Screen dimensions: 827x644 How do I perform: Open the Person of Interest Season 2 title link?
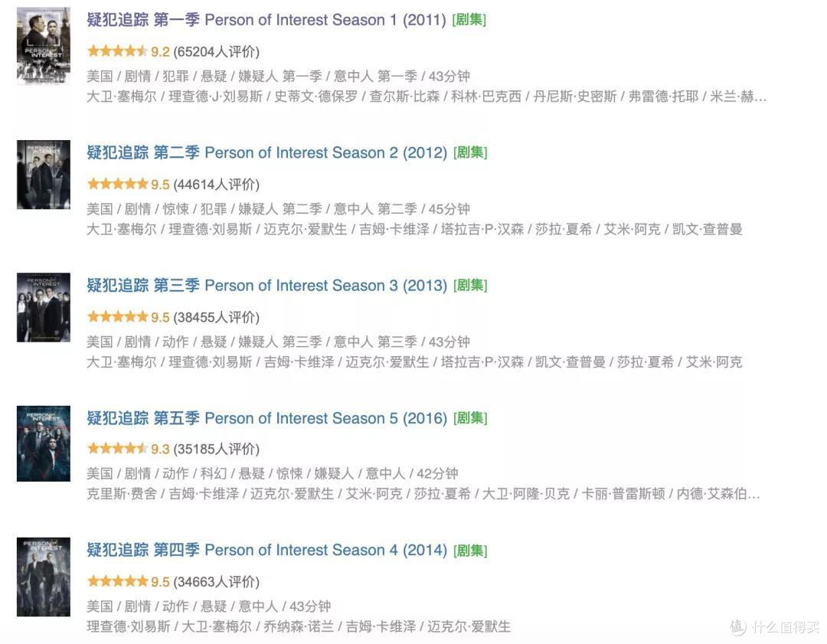click(x=267, y=153)
